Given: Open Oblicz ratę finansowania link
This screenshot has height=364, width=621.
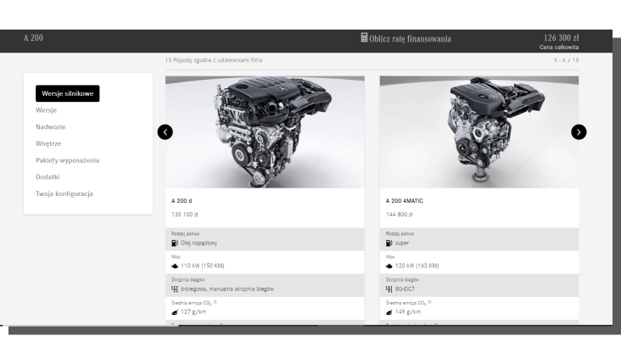Looking at the screenshot, I should click(x=410, y=39).
